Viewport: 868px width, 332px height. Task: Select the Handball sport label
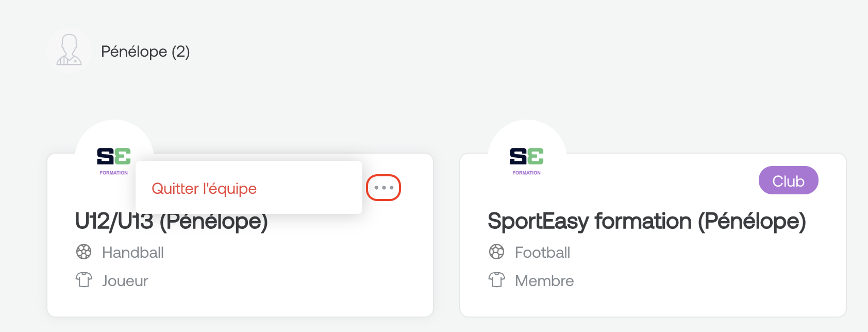tap(133, 253)
